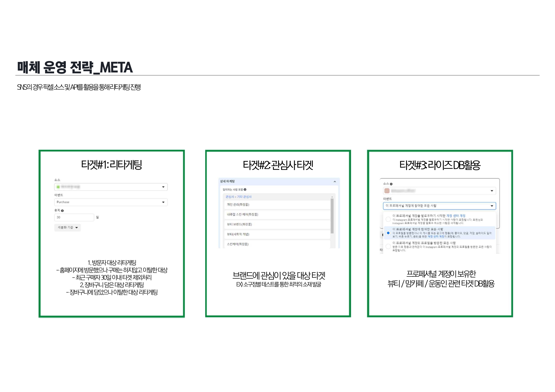Select radio for 프로필을 방문한 모든 사람
Viewport: 555px width, 392px height.
(x=388, y=246)
